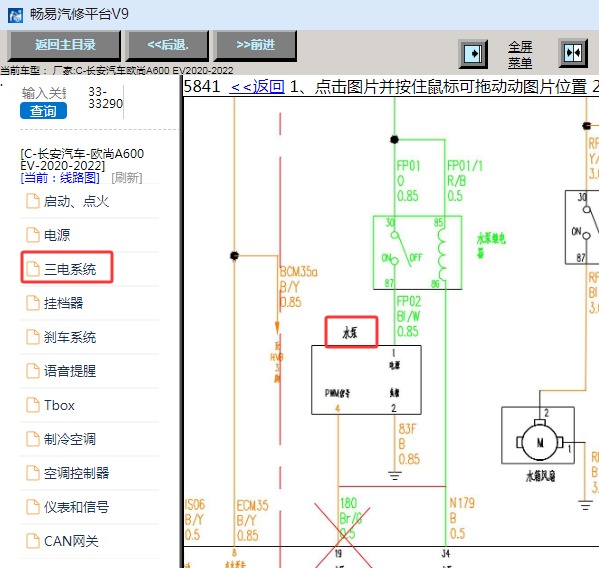Click the >>前进 button
The width and height of the screenshot is (599, 568).
pyautogui.click(x=255, y=45)
